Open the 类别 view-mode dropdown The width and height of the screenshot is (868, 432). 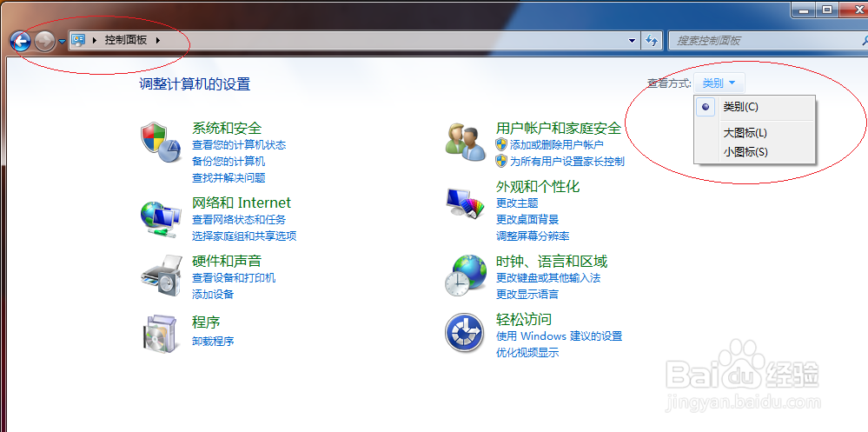click(x=719, y=83)
